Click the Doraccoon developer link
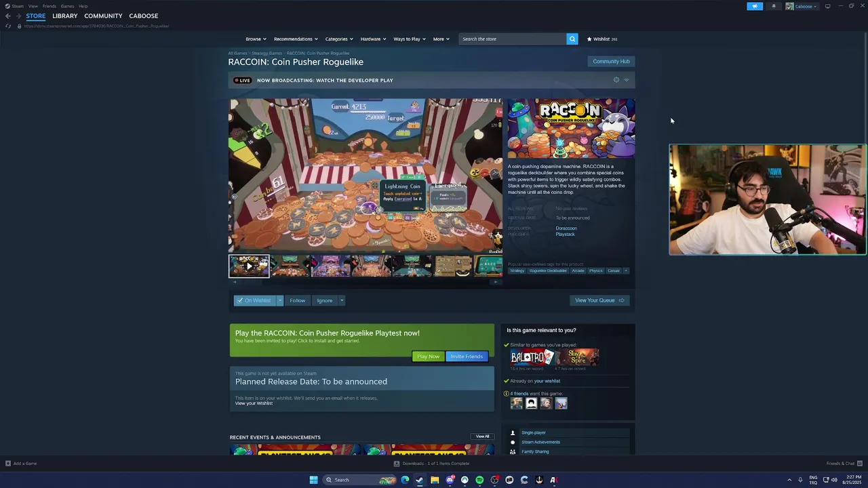 [x=566, y=228]
